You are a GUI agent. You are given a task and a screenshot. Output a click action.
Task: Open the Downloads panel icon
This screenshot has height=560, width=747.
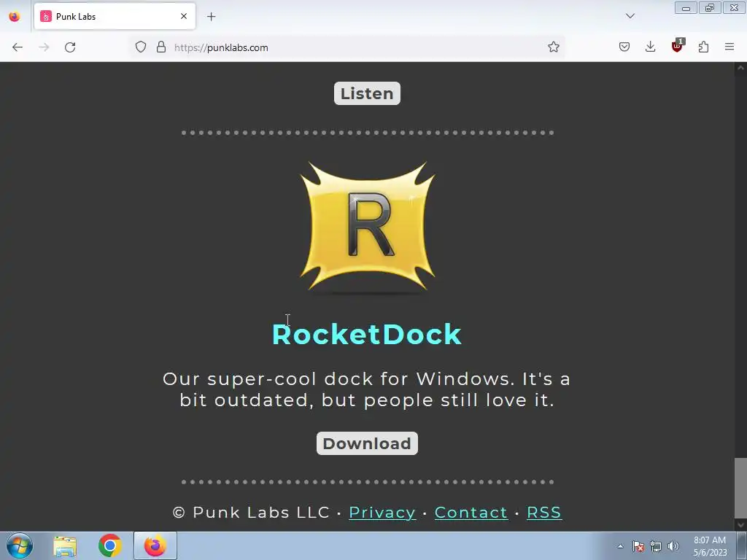[x=650, y=47]
